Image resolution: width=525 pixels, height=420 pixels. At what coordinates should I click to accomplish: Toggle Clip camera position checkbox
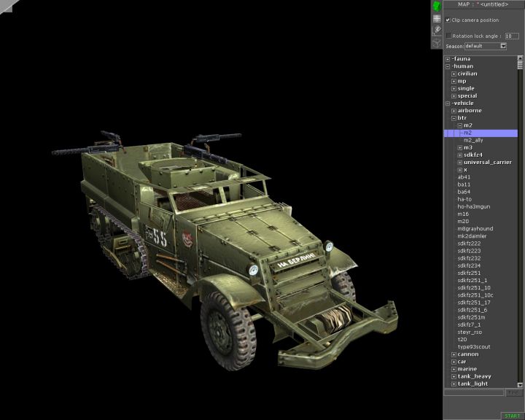pyautogui.click(x=448, y=20)
